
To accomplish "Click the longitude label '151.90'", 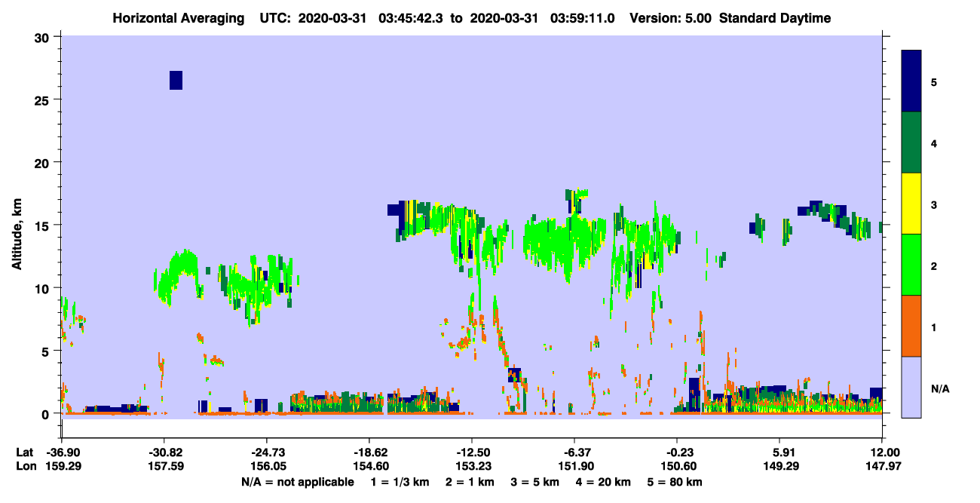I will tap(574, 467).
